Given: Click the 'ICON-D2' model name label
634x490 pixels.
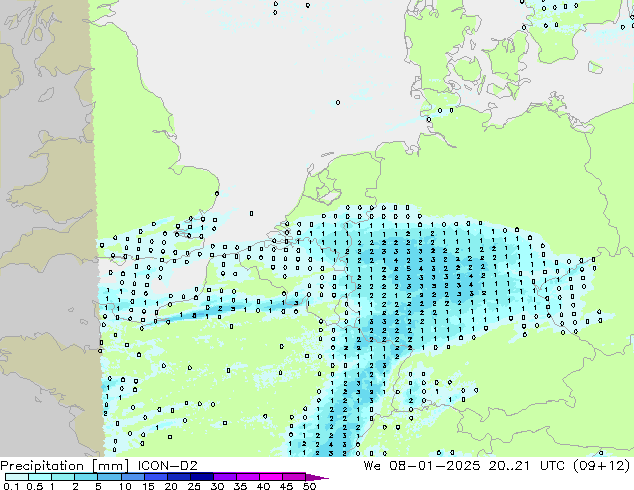Looking at the screenshot, I should pos(167,466).
